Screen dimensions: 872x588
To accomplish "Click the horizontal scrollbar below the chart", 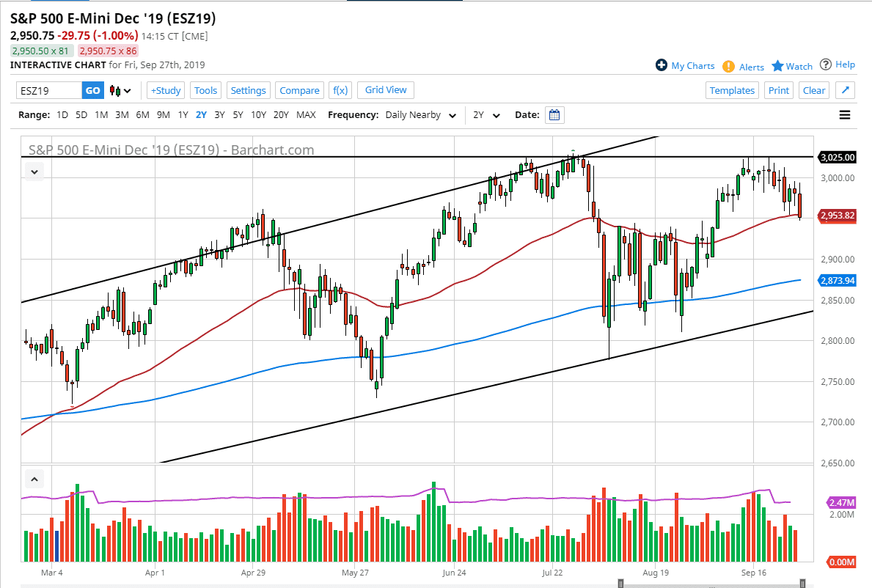I will click(x=711, y=584).
